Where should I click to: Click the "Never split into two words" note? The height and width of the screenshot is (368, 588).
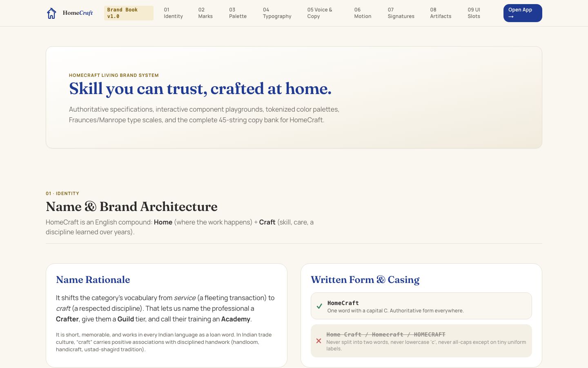coord(426,346)
